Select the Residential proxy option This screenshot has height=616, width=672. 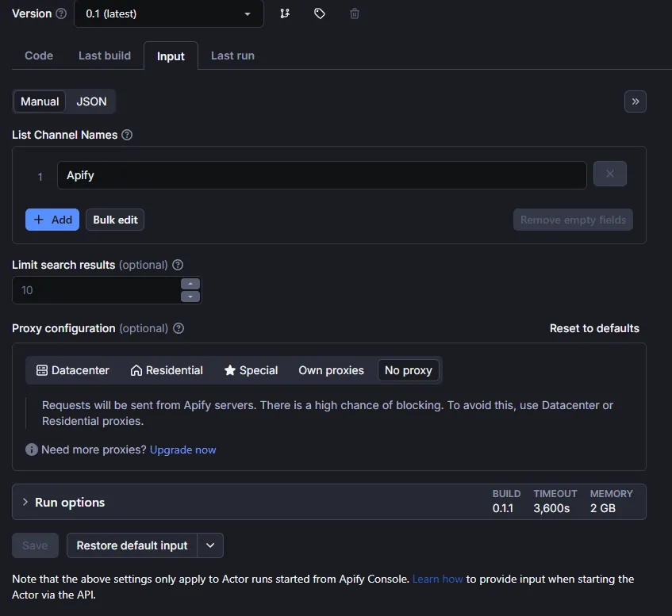tap(167, 370)
